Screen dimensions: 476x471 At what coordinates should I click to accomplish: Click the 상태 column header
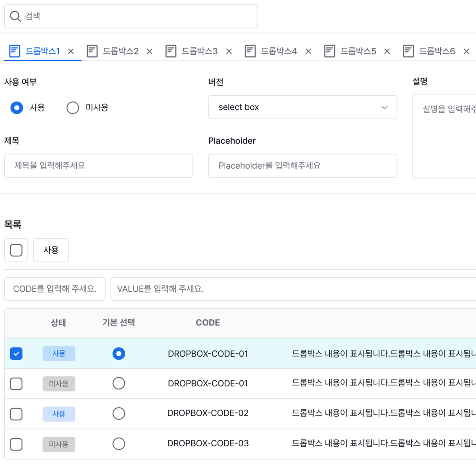click(59, 323)
